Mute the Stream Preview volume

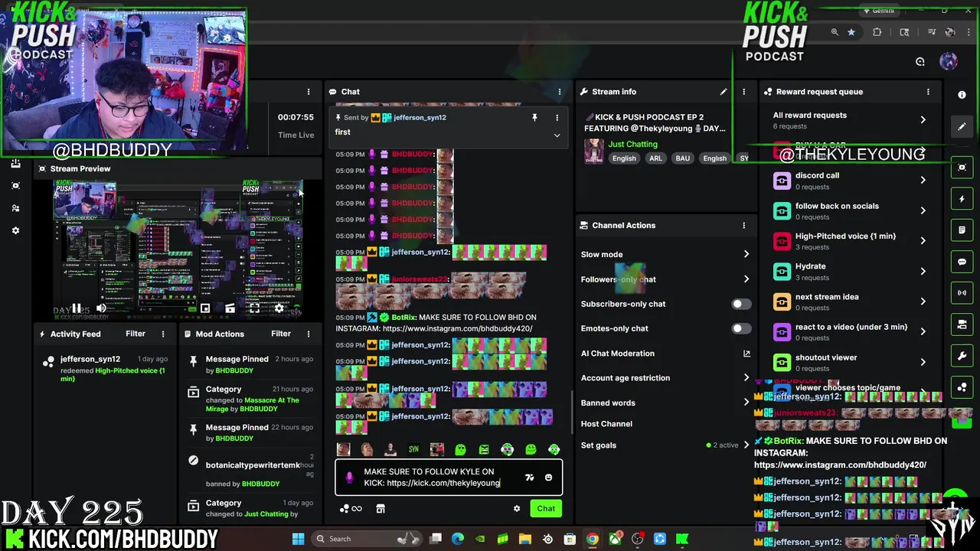coord(101,308)
